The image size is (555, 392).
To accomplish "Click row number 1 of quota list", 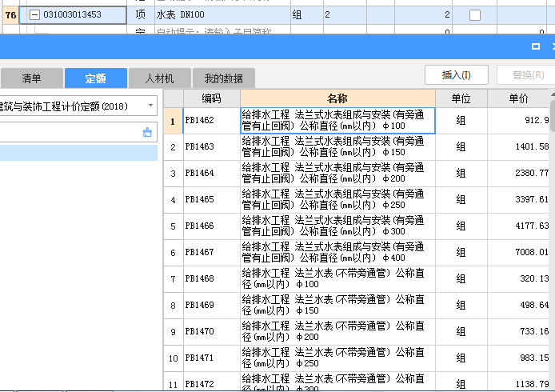I will 173,120.
